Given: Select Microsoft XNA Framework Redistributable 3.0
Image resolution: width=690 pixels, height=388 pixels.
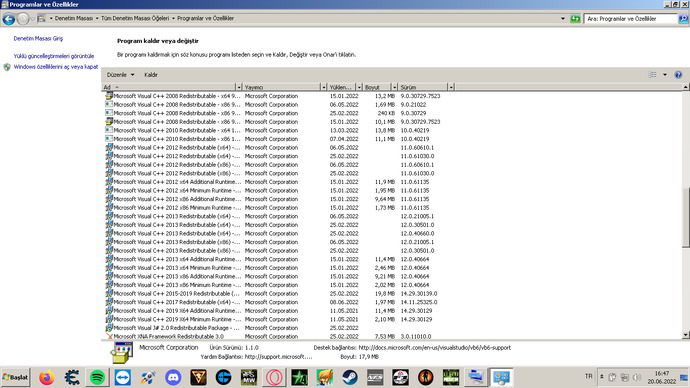Looking at the screenshot, I should click(169, 337).
